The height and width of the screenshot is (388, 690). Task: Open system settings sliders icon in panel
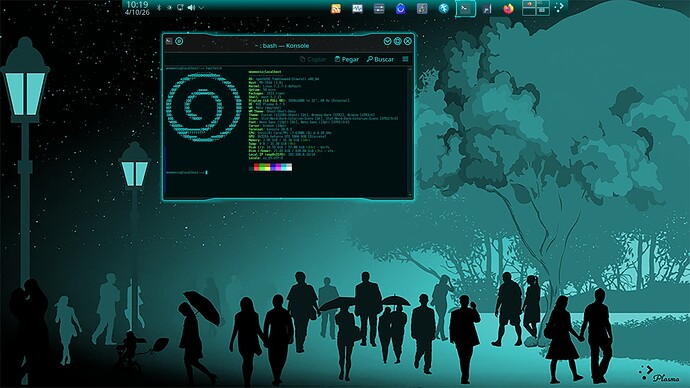(x=379, y=8)
